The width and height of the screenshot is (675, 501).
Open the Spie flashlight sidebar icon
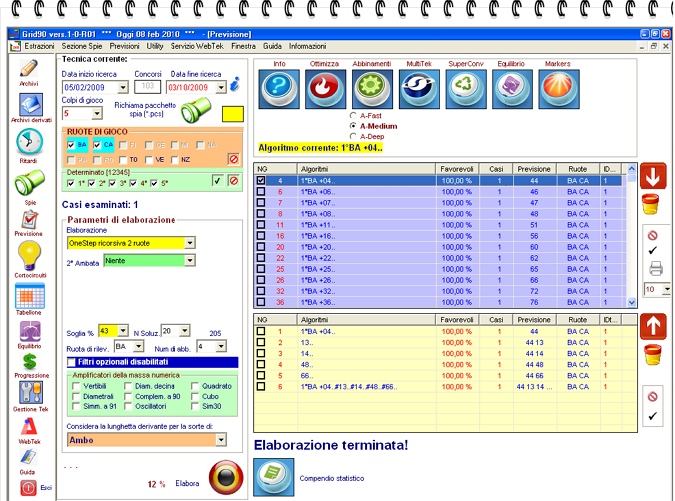point(29,182)
